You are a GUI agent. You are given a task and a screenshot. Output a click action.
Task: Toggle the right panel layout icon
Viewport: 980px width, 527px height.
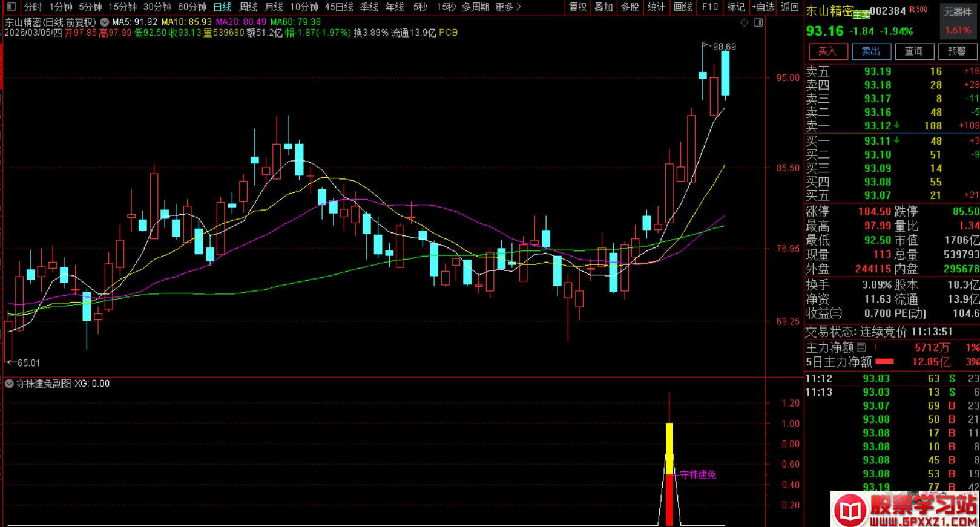pos(758,22)
